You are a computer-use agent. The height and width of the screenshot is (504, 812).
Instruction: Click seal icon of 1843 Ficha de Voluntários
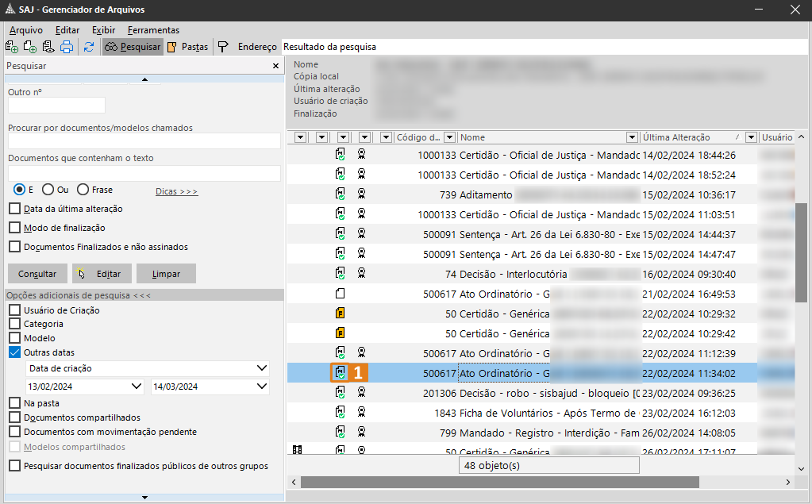point(361,413)
